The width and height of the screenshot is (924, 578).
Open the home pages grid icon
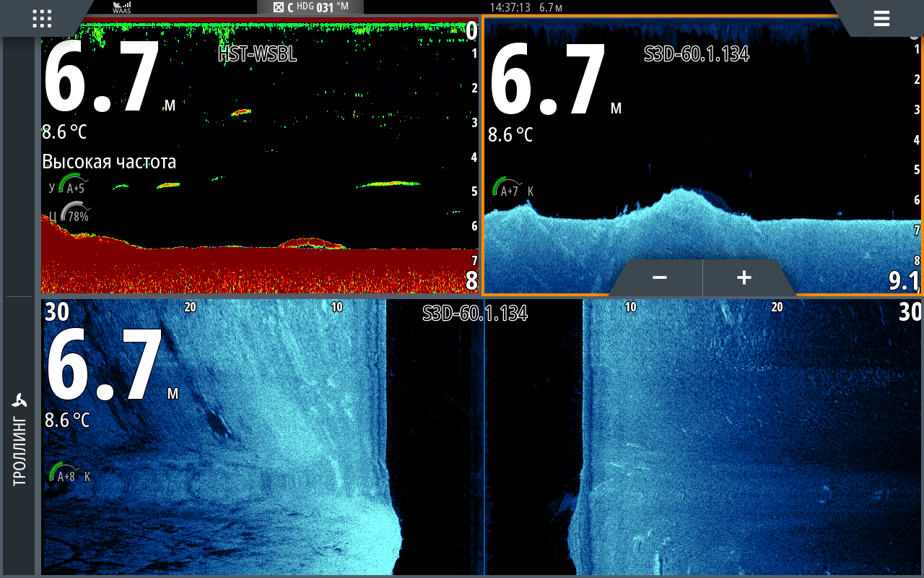pos(42,18)
